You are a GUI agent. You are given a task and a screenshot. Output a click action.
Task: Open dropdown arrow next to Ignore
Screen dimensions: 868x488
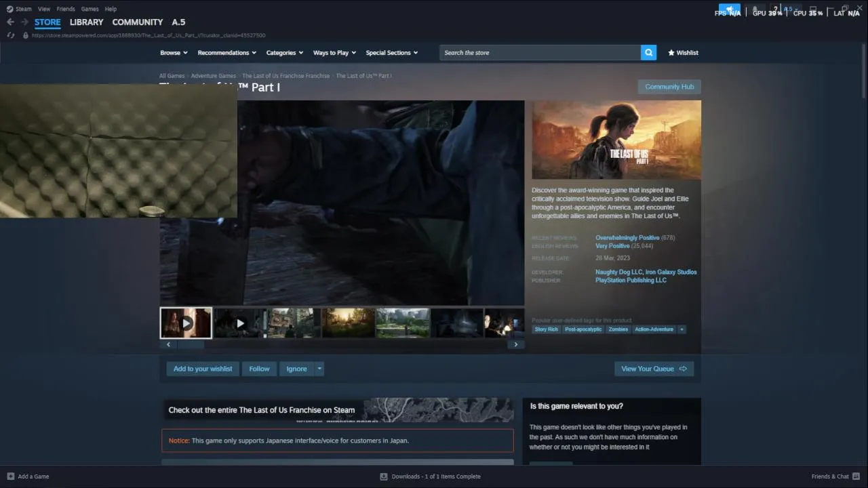coord(319,369)
